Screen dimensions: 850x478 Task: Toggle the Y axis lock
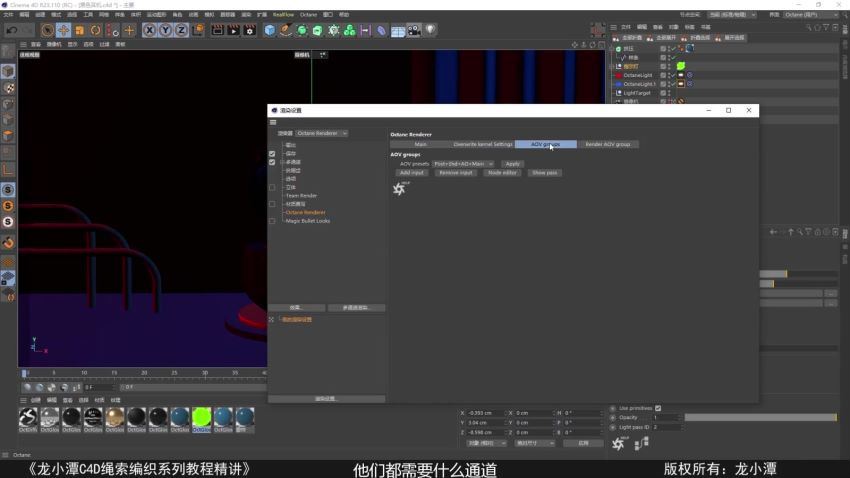tap(165, 30)
